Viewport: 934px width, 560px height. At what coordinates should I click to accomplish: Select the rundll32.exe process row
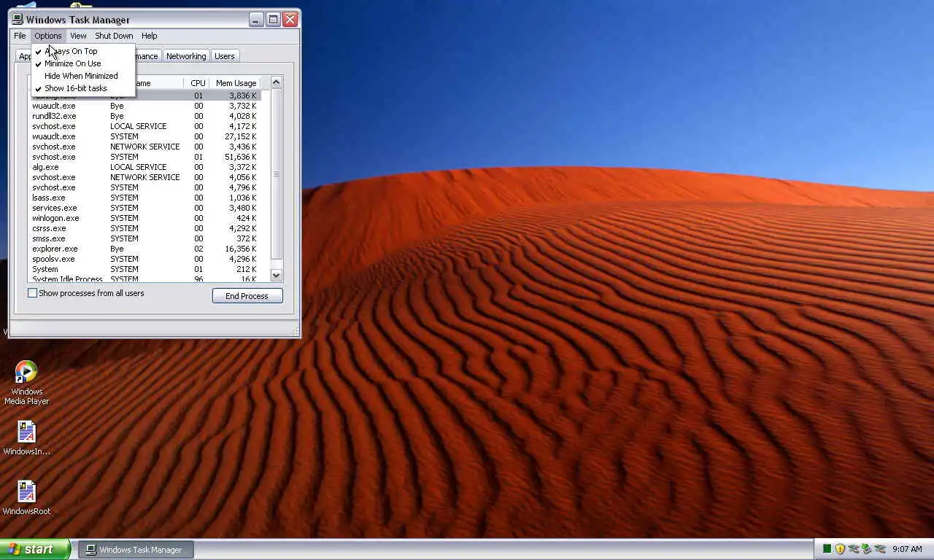(144, 116)
